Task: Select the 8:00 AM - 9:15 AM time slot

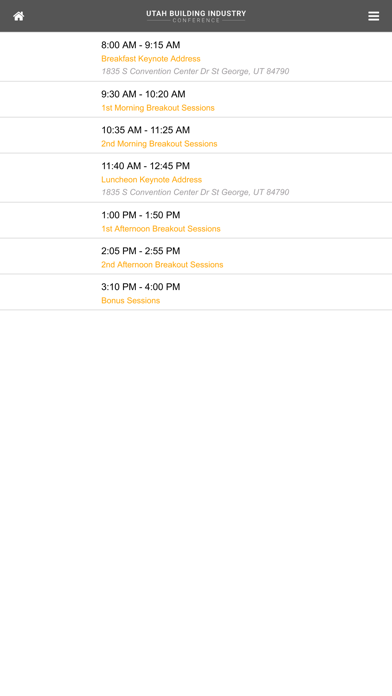Action: (x=141, y=45)
